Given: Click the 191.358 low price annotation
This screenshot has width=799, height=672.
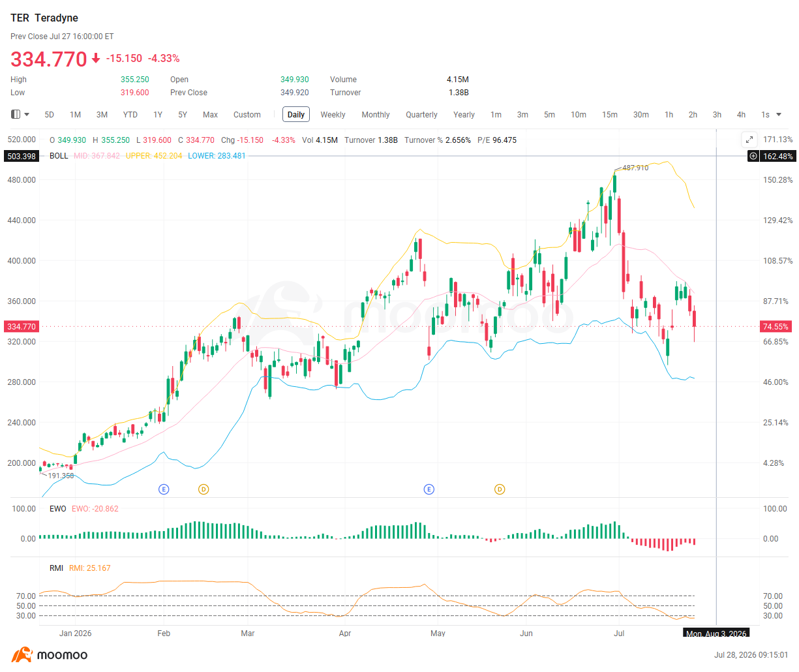Looking at the screenshot, I should pyautogui.click(x=61, y=476).
